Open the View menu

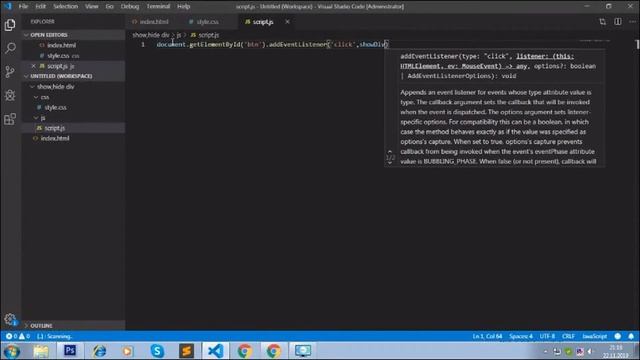(92, 6)
